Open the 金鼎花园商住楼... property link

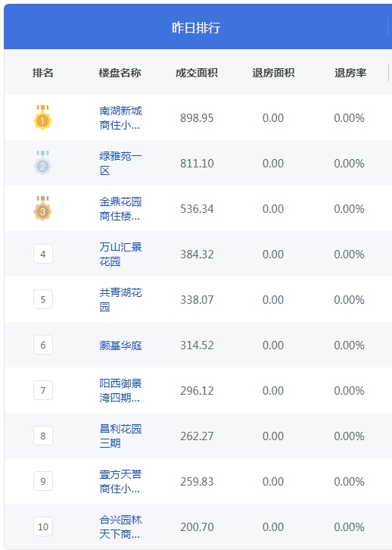point(120,208)
